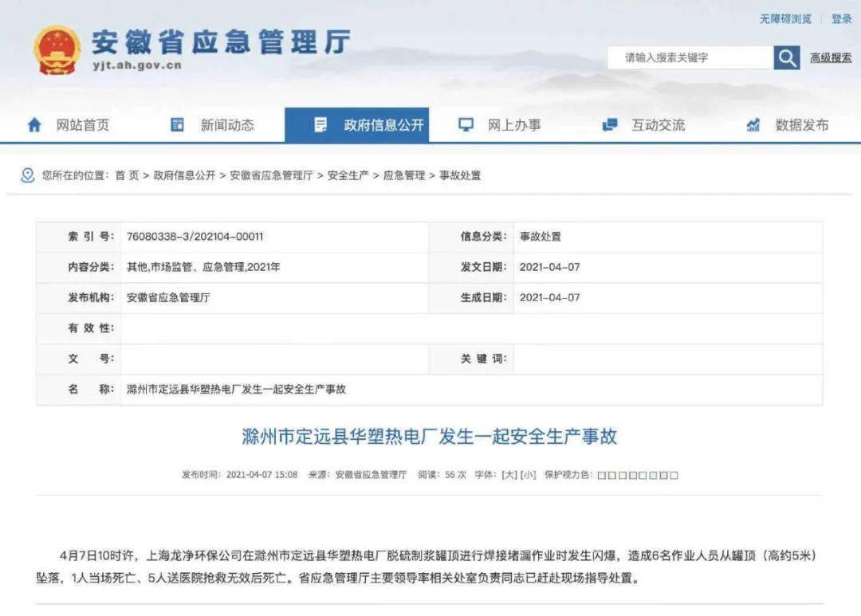Open the 无障碍浏览 accessibility mode
The height and width of the screenshot is (616, 861).
point(785,18)
